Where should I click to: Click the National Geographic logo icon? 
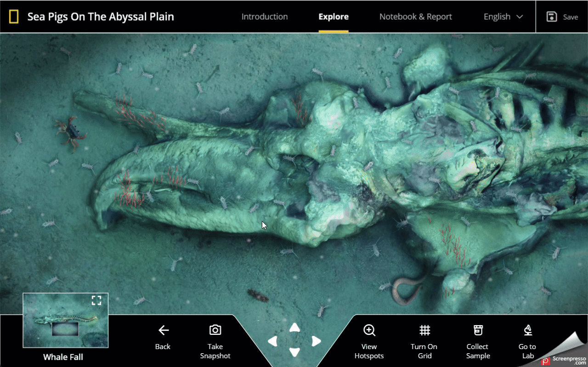(14, 17)
